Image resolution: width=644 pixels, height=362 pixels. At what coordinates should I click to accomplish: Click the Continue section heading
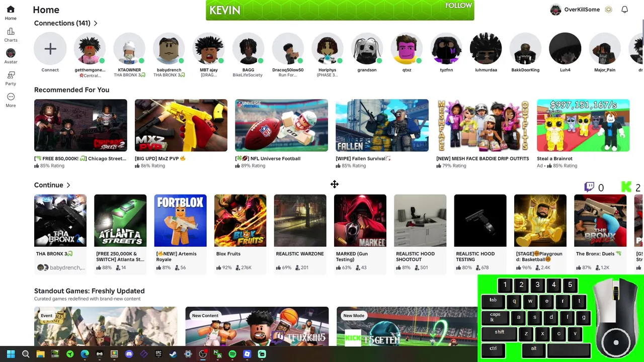point(49,185)
